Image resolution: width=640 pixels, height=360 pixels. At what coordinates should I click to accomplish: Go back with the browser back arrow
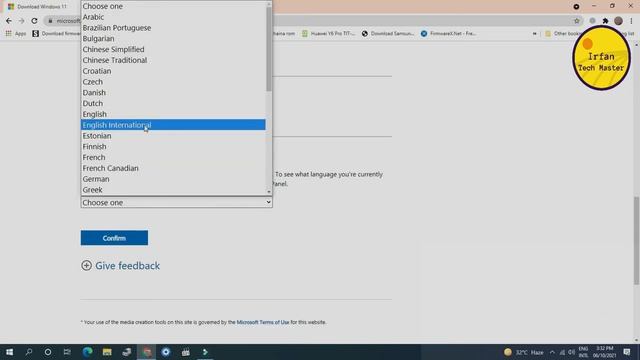pyautogui.click(x=9, y=21)
